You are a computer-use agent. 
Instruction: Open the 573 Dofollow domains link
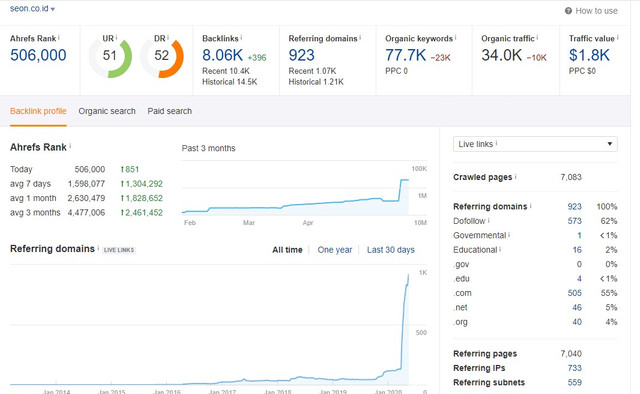[574, 221]
